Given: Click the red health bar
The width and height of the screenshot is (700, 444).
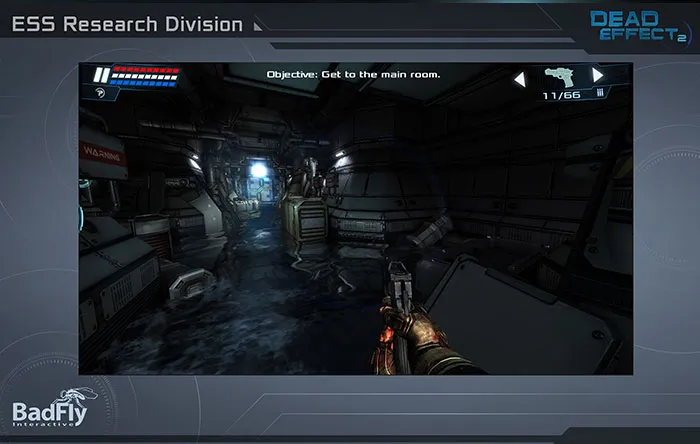Looking at the screenshot, I should click(146, 70).
